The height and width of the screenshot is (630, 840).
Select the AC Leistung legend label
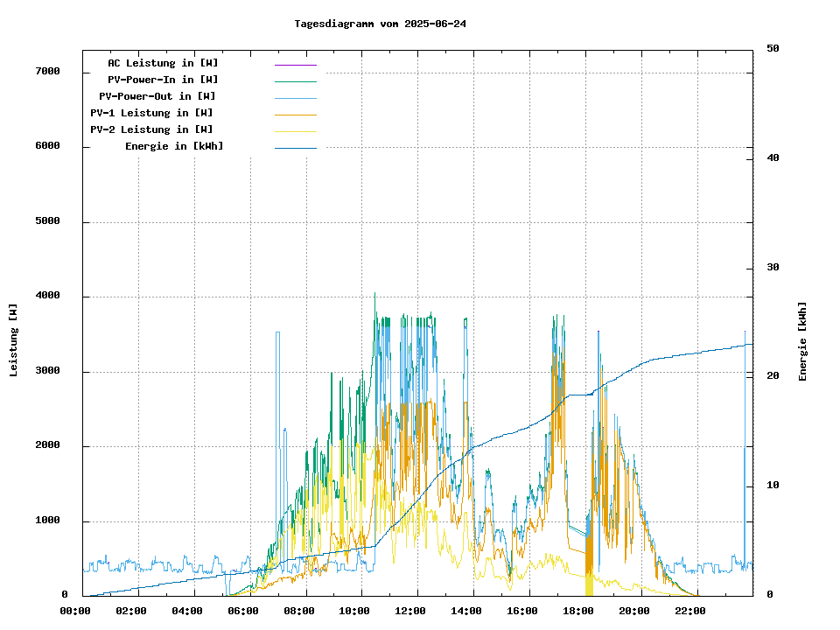[x=163, y=63]
